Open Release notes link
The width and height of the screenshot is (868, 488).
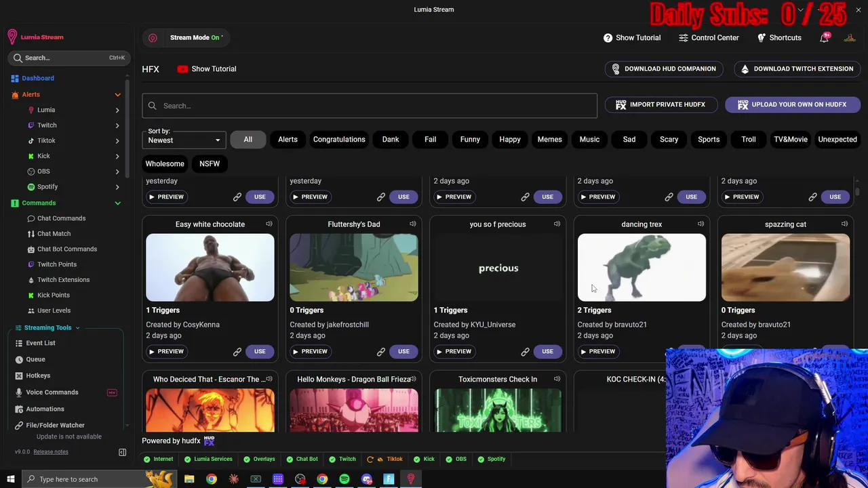pos(51,452)
